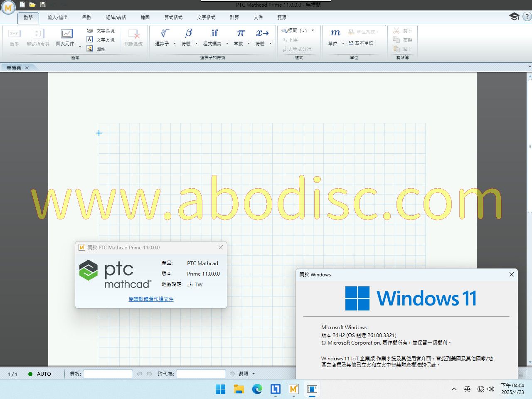Screen dimensions: 532x399
Task: Switch to the 繪圖 ribbon tab
Action: (x=145, y=17)
